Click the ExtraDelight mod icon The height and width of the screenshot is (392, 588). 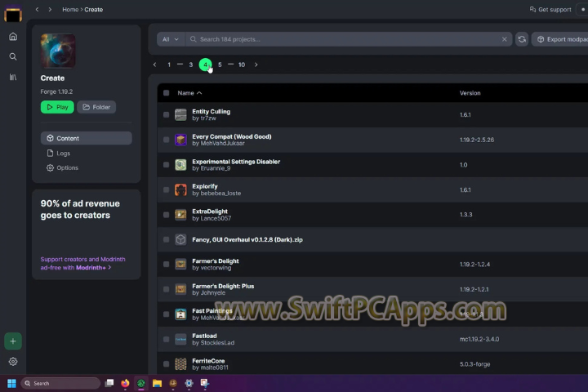point(180,215)
